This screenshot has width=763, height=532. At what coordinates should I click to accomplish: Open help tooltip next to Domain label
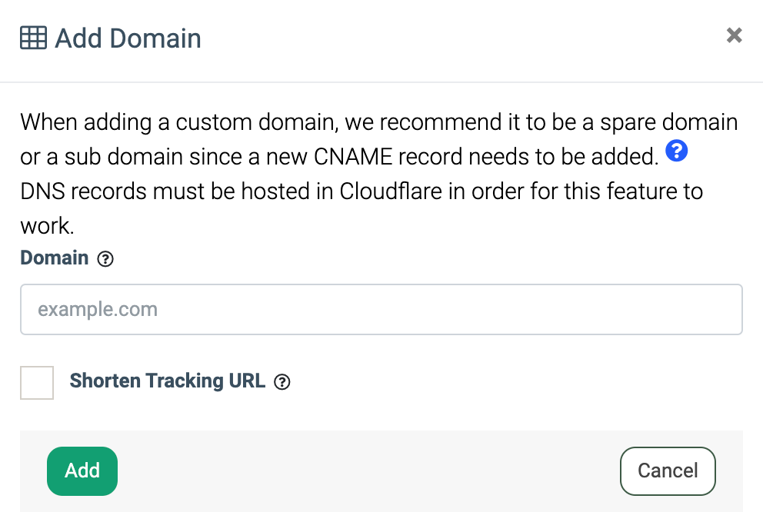coord(105,259)
